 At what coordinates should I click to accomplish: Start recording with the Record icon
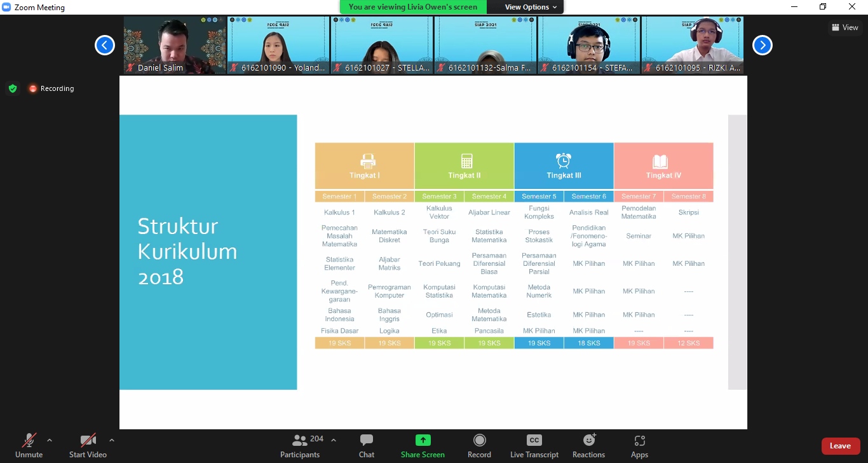[479, 440]
